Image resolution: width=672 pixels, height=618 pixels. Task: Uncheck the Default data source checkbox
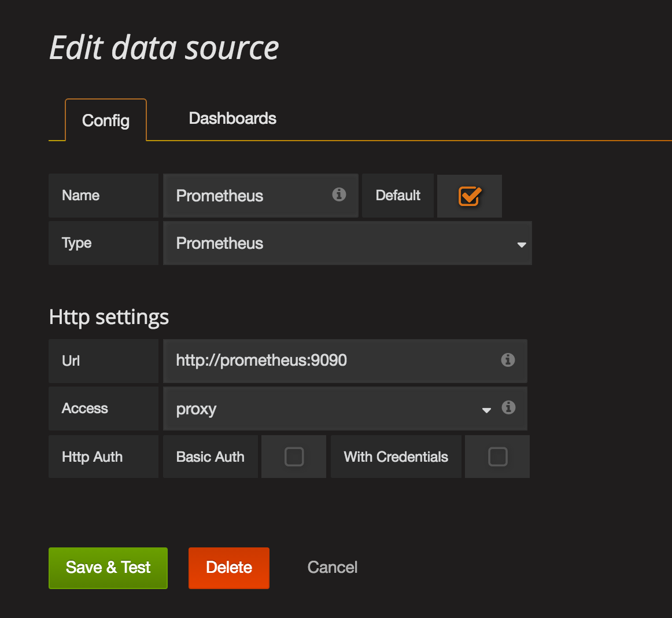tap(470, 196)
